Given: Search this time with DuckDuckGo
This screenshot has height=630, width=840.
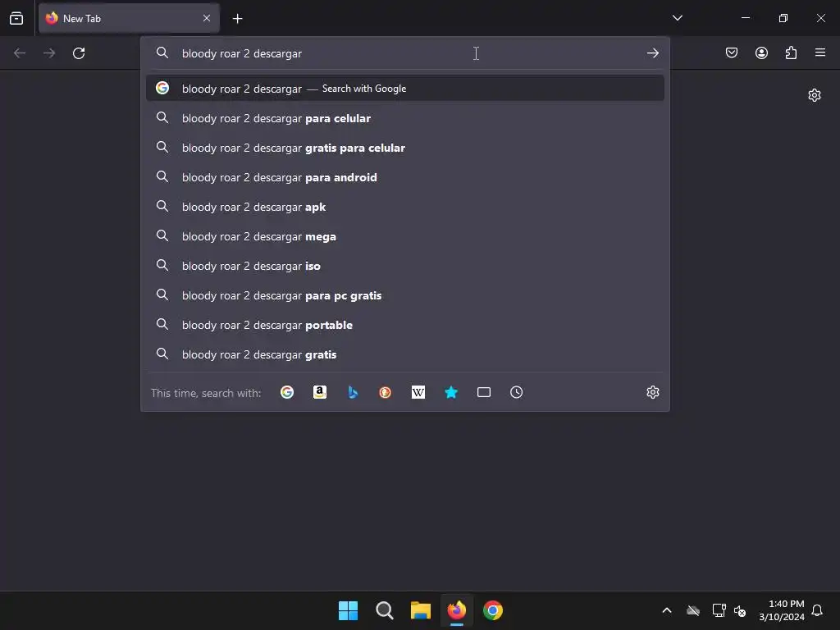Looking at the screenshot, I should pos(386,392).
